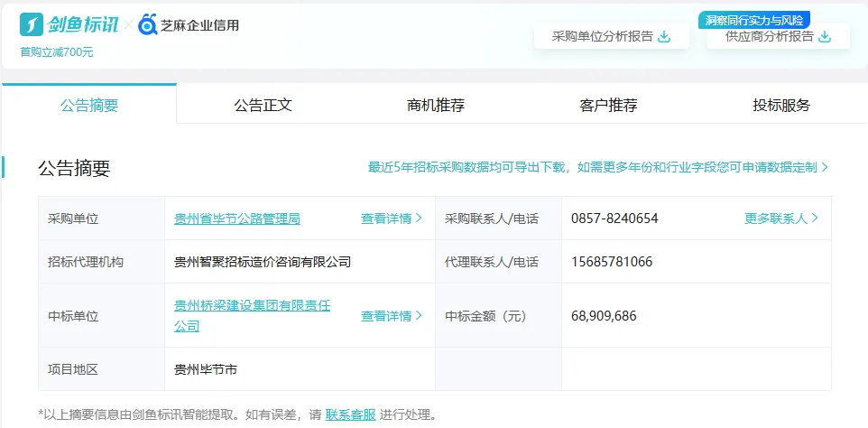Open the 公告正文 tab
868x428 pixels.
[263, 105]
